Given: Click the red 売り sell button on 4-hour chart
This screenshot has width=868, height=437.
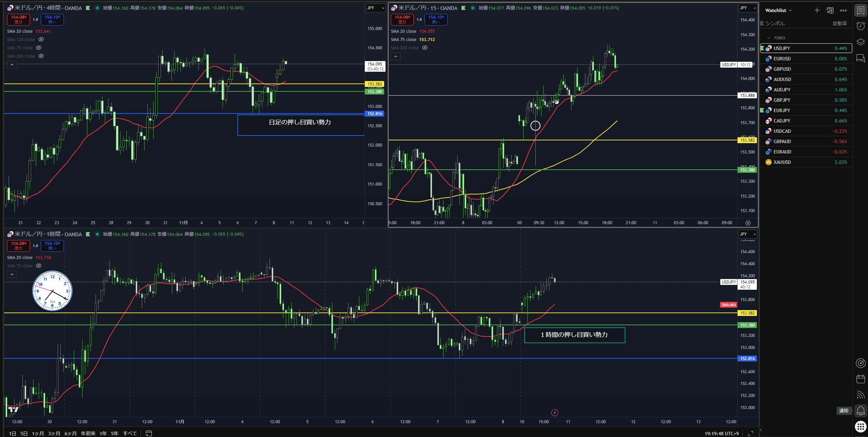Looking at the screenshot, I should click(x=18, y=19).
